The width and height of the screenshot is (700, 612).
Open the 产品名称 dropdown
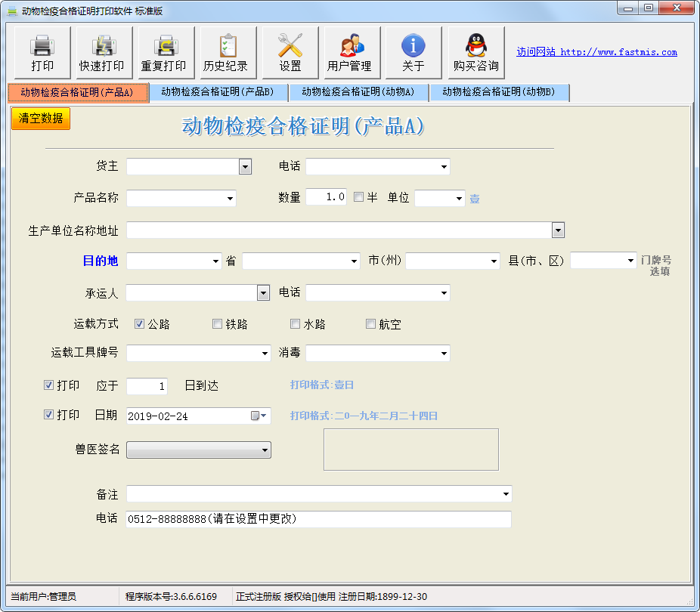pos(230,199)
